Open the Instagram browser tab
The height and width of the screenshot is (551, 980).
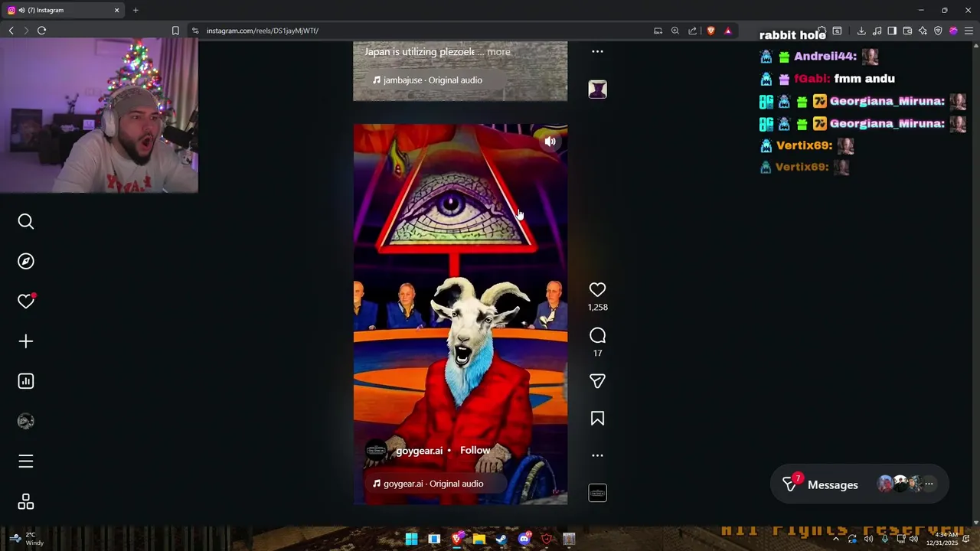tap(64, 10)
